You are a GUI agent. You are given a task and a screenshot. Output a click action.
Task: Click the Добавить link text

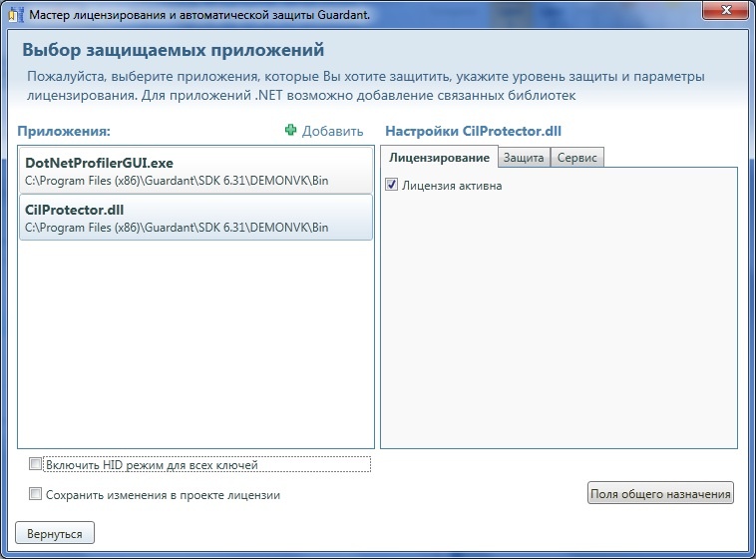click(333, 131)
